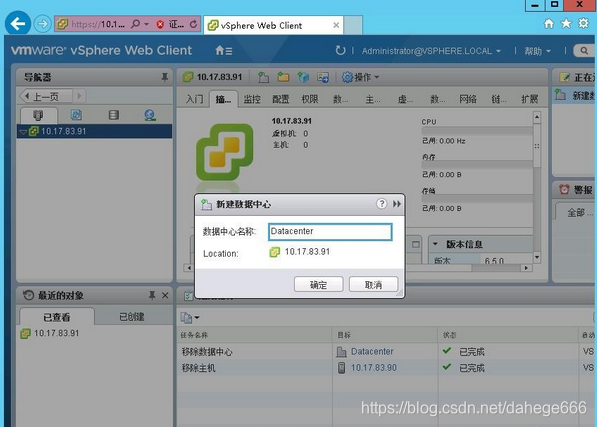Open the vSphere home menu icon
The width and height of the screenshot is (597, 427).
coord(223,50)
